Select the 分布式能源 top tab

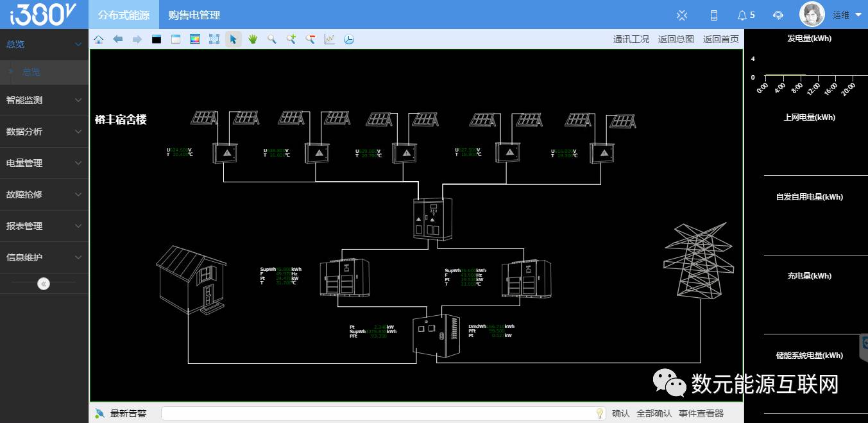click(124, 15)
